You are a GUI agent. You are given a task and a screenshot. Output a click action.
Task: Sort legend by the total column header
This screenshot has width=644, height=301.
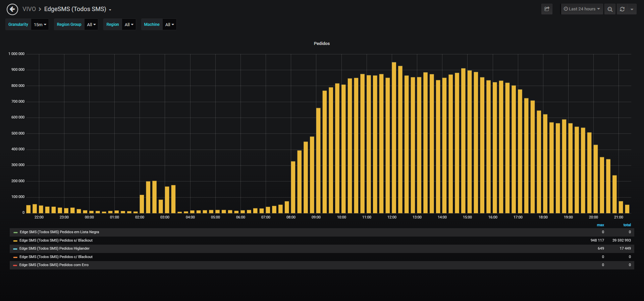point(627,225)
